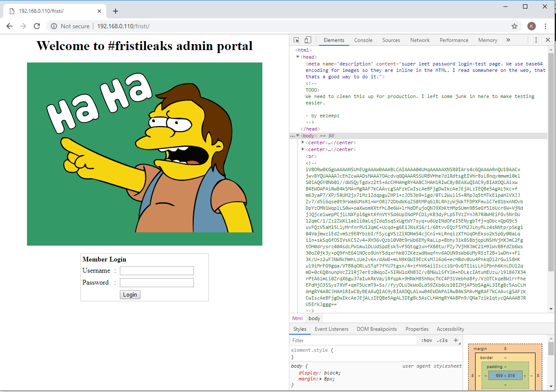The image size is (556, 392).
Task: Click the browser address bar URL
Action: coord(123,26)
